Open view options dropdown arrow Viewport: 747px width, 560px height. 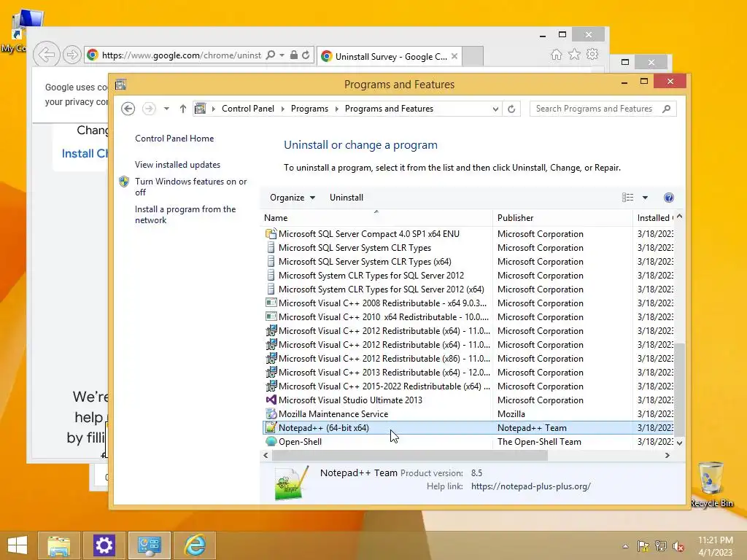pos(645,198)
